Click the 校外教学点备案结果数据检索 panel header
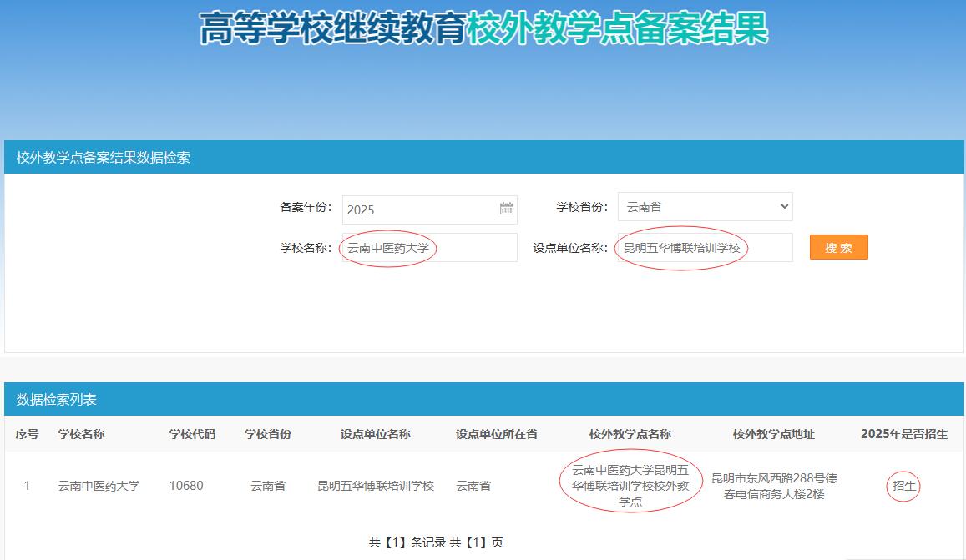The image size is (966, 560). click(104, 157)
